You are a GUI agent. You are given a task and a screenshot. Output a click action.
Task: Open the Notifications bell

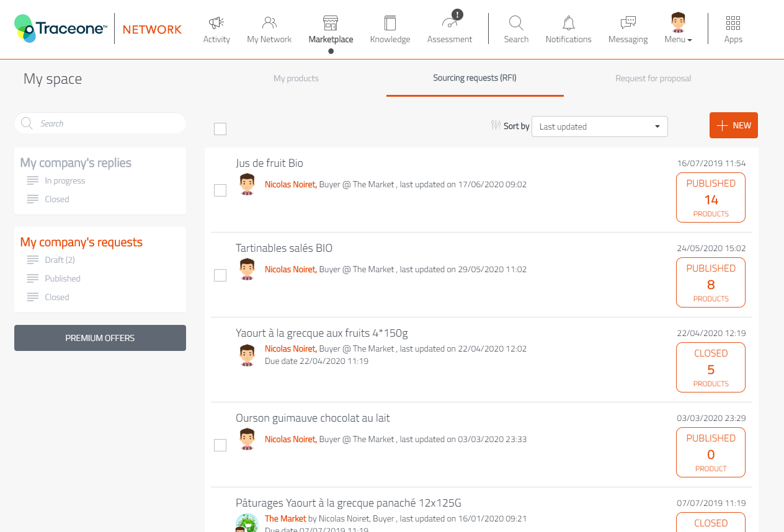coord(568,29)
